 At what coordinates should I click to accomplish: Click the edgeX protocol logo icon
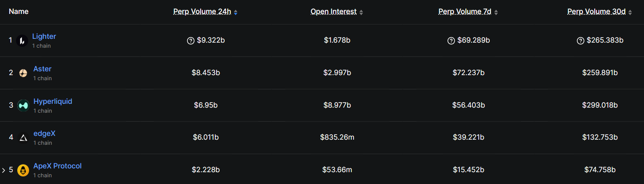point(23,138)
